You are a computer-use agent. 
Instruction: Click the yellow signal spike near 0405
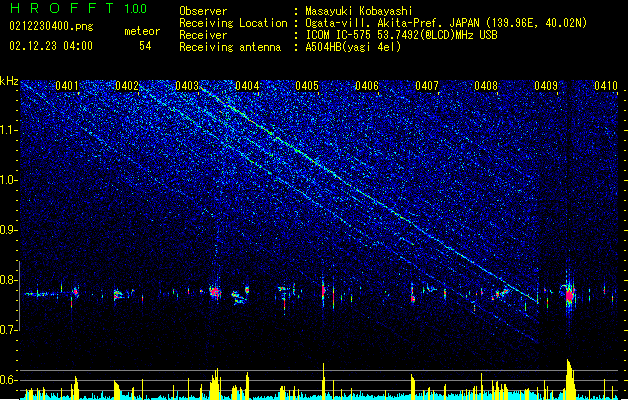(x=323, y=381)
